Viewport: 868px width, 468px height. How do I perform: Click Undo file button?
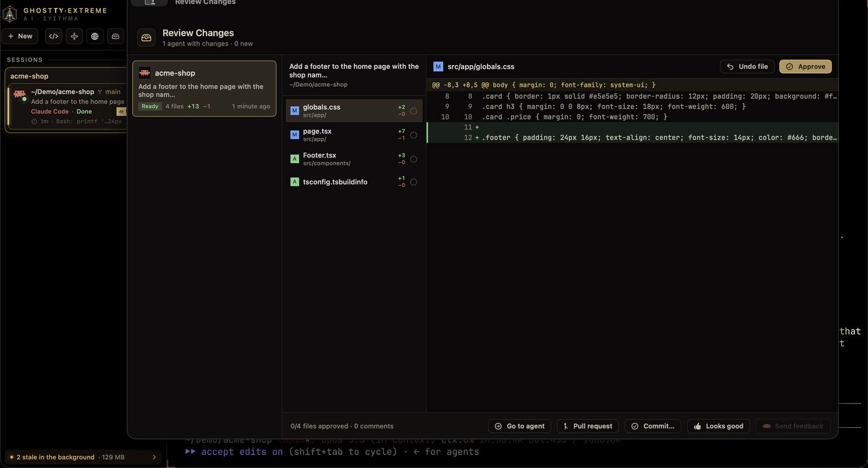(747, 67)
